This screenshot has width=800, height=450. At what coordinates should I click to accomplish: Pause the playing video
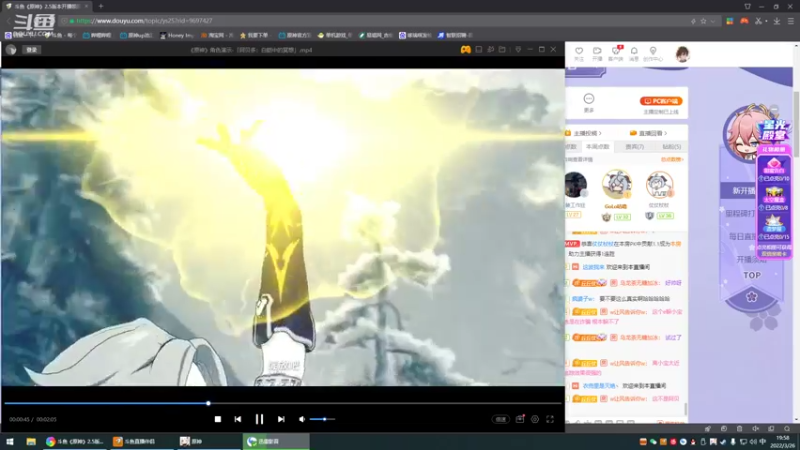pyautogui.click(x=259, y=419)
